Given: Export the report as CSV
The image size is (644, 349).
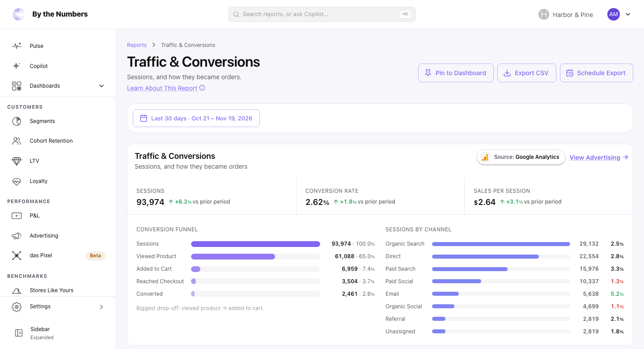Looking at the screenshot, I should [526, 73].
